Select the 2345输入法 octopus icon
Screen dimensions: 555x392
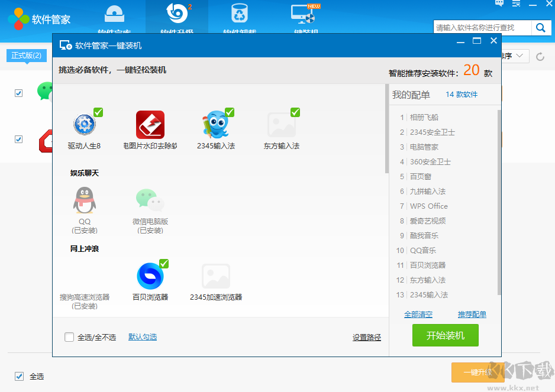pyautogui.click(x=215, y=125)
